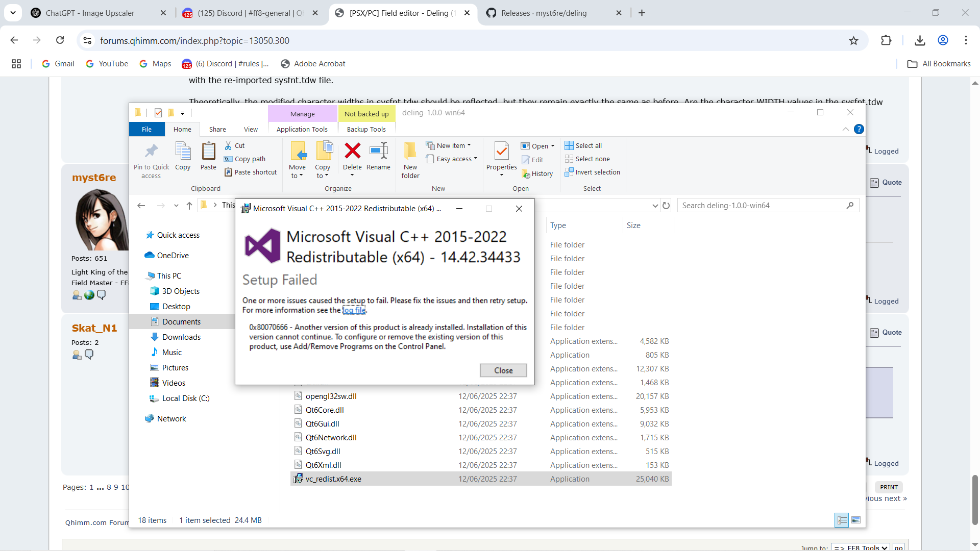
Task: Click the Size column header
Action: 648,226
